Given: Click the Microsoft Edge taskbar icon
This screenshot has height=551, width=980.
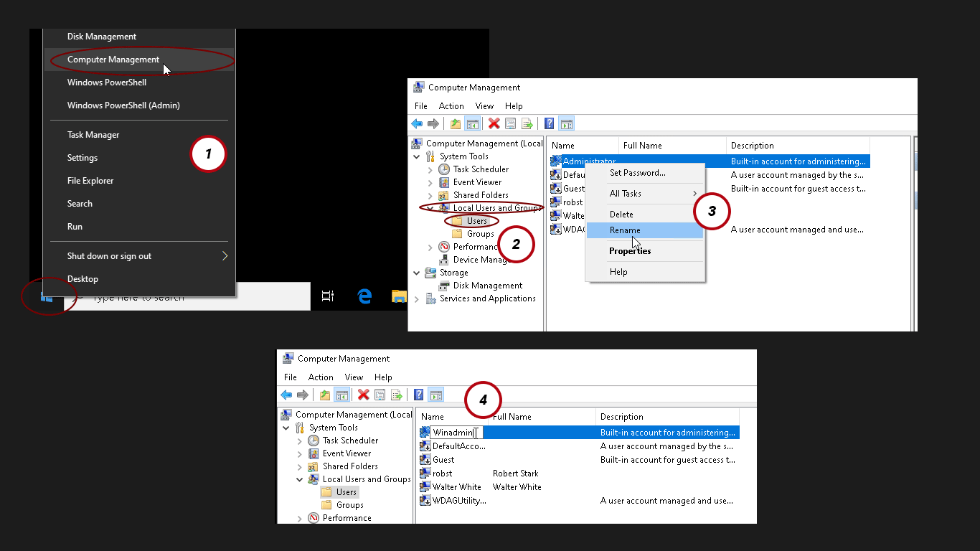Looking at the screenshot, I should point(364,296).
